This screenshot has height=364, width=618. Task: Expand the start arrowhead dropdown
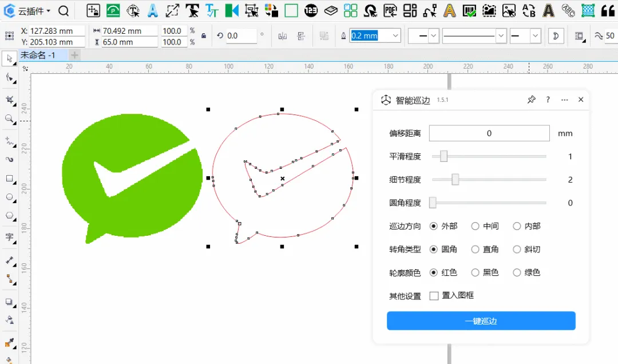click(x=434, y=36)
